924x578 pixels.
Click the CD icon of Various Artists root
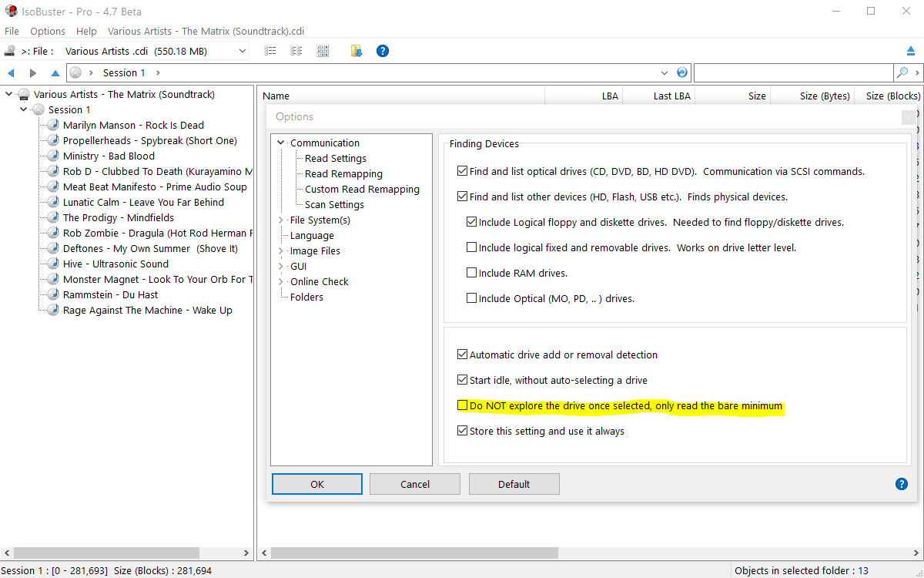[x=24, y=94]
